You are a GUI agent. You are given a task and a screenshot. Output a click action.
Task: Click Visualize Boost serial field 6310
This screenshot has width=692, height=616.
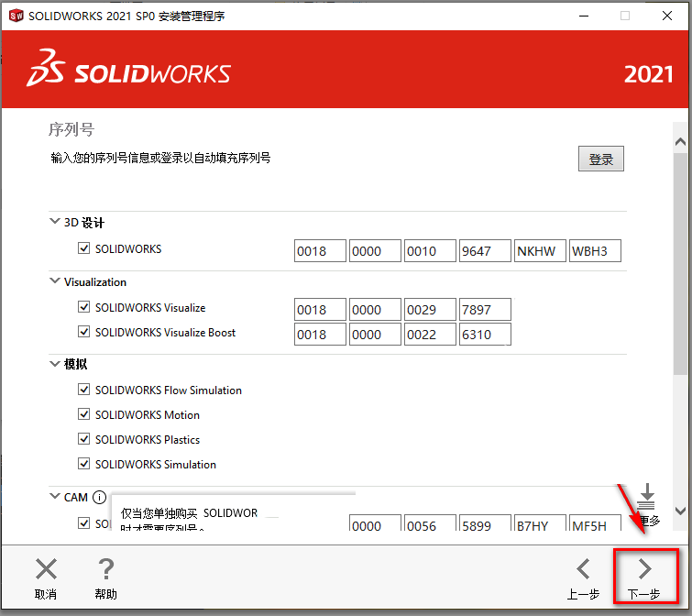[485, 334]
